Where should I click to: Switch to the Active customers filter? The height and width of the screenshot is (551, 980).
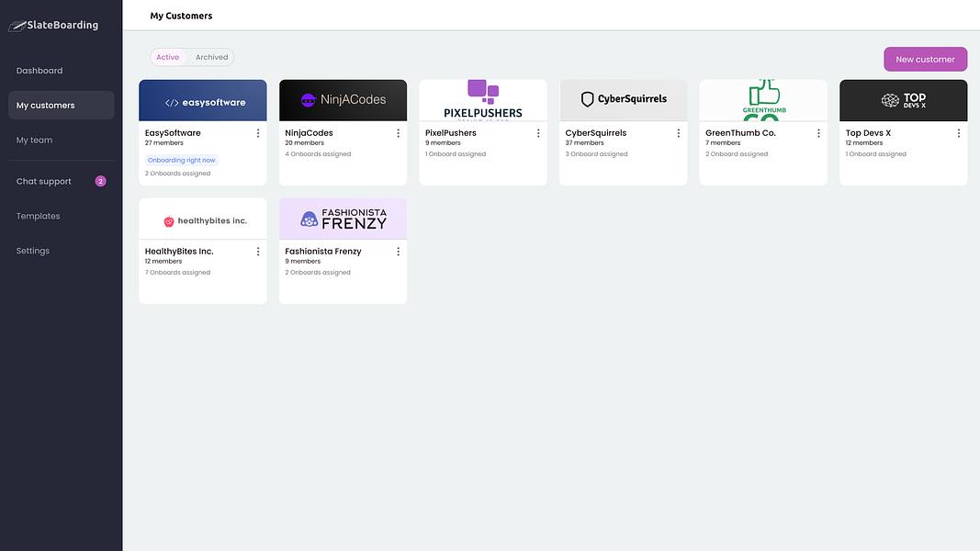coord(167,57)
